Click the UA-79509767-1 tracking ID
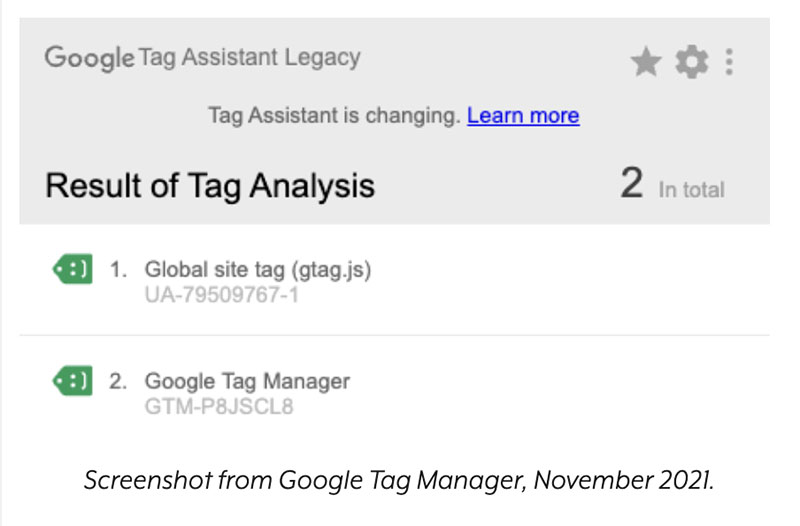 pos(222,296)
